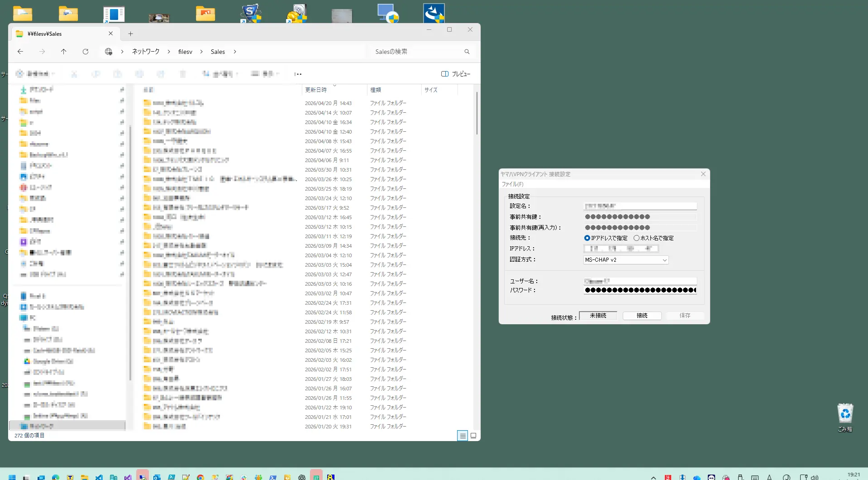Toggle the プレビュー pane
Viewport: 868px width, 480px height.
(456, 74)
